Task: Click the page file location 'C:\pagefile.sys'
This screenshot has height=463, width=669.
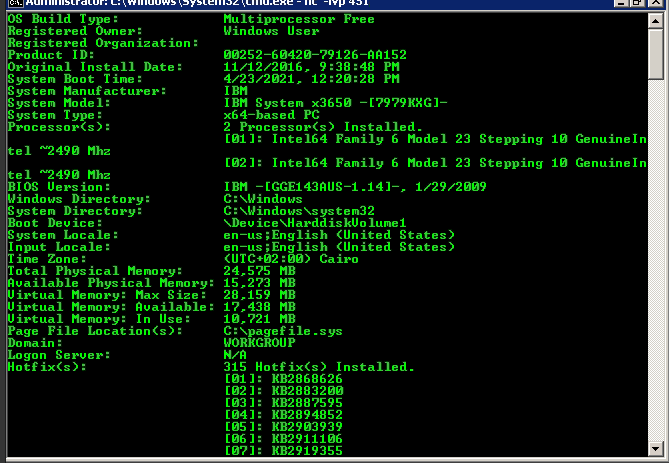Action: [283, 331]
